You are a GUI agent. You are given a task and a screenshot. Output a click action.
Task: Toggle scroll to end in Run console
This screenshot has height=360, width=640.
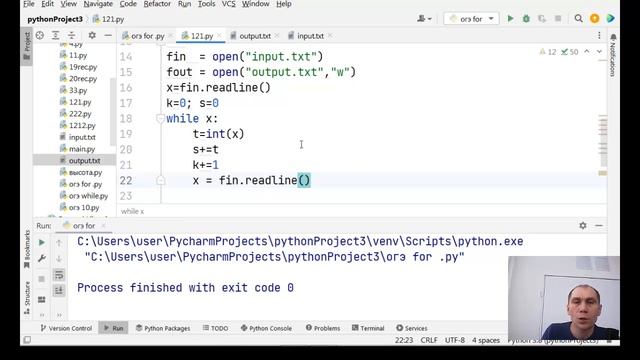coord(59,291)
